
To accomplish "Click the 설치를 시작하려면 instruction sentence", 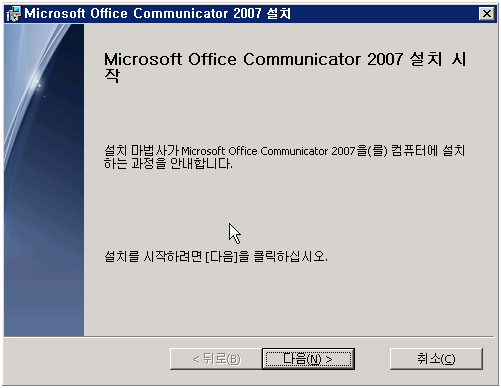I will (x=216, y=256).
